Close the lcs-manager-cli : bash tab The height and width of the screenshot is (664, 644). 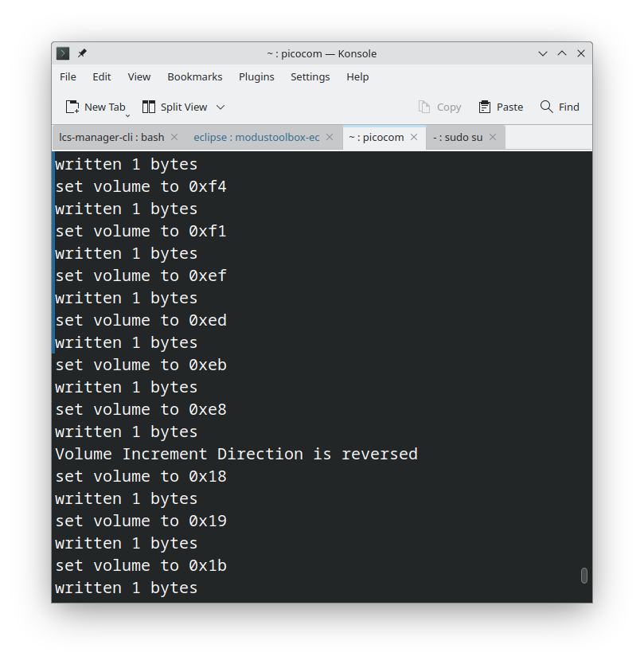[x=174, y=137]
